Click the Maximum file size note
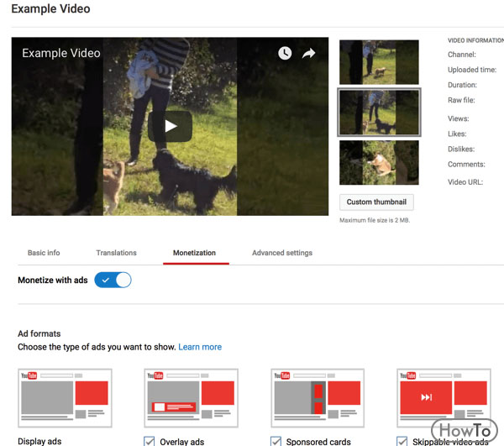The height and width of the screenshot is (446, 504). coord(375,220)
